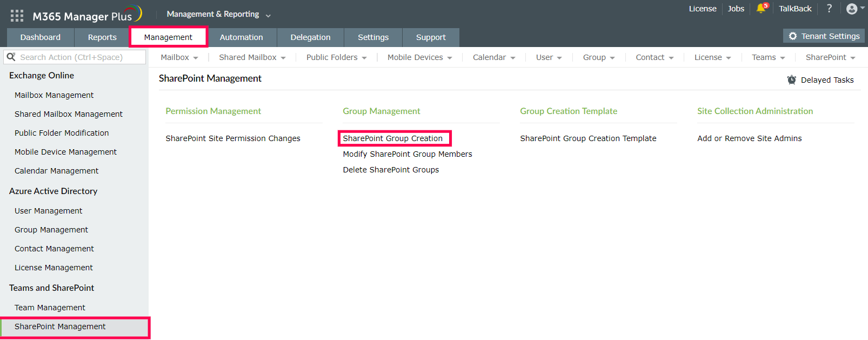
Task: Open Delayed Tasks clock icon
Action: (791, 80)
